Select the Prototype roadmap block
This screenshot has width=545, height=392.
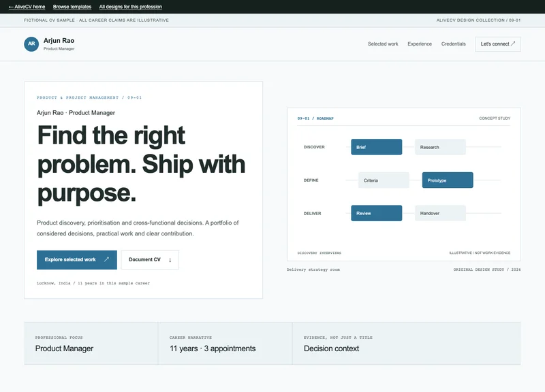coord(448,180)
